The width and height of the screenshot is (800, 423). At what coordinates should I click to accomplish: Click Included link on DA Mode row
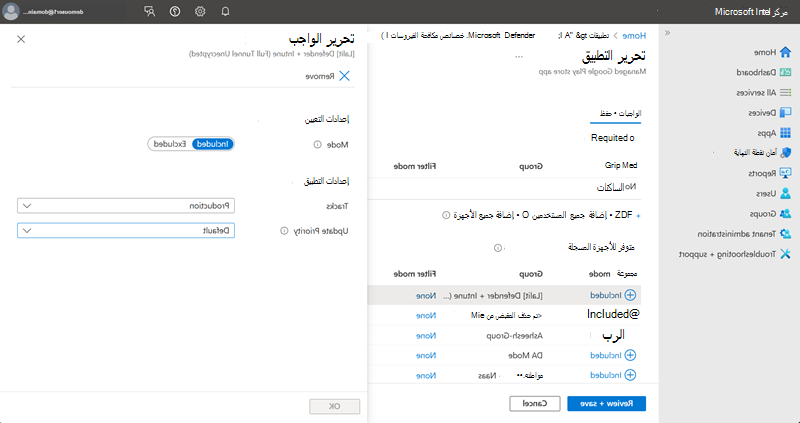(606, 355)
